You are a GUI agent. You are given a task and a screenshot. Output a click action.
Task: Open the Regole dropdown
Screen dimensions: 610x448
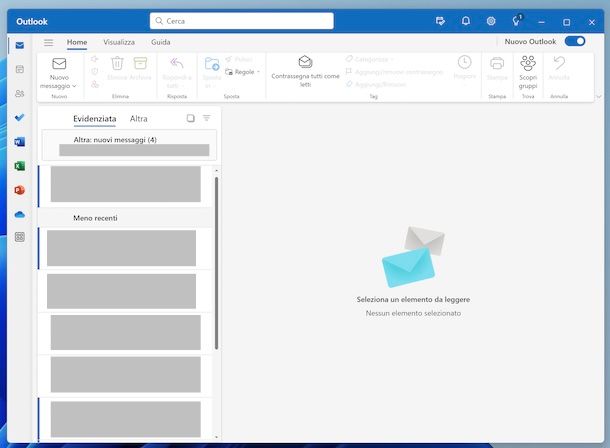[242, 72]
